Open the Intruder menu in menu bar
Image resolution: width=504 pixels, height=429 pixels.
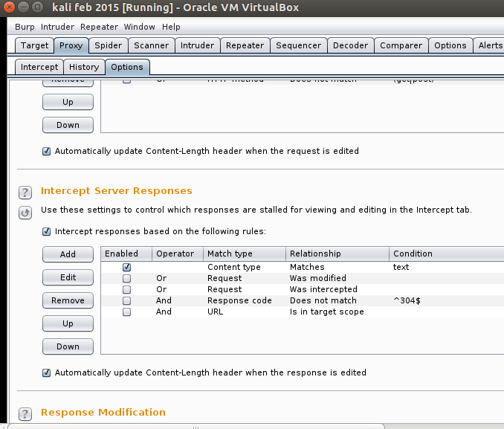click(x=57, y=27)
